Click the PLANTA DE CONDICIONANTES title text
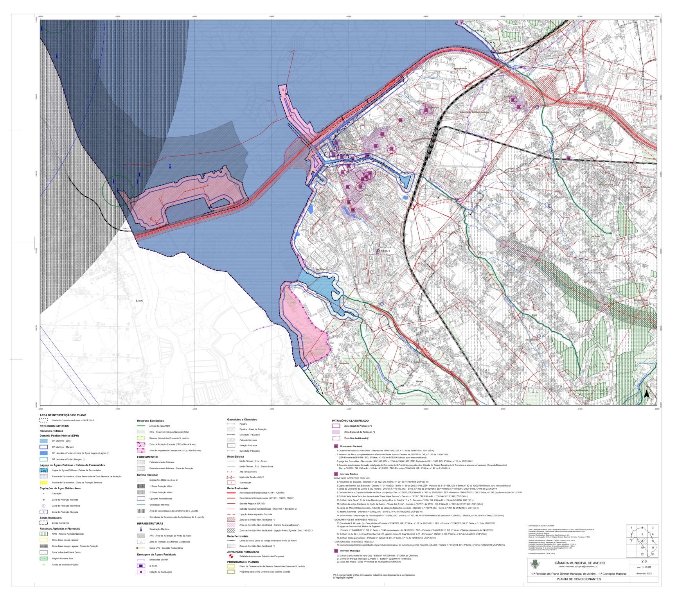Image resolution: width=678 pixels, height=616 pixels. (579, 579)
